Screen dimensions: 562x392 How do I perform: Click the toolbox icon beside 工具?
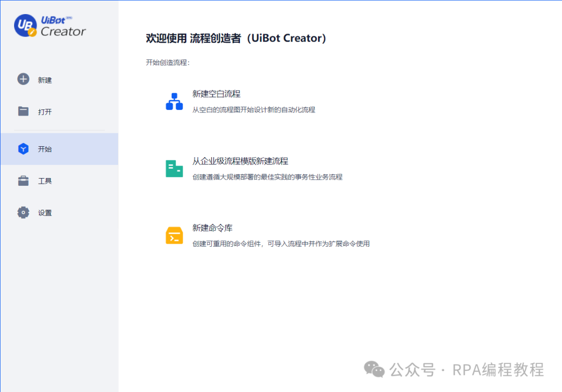[23, 181]
